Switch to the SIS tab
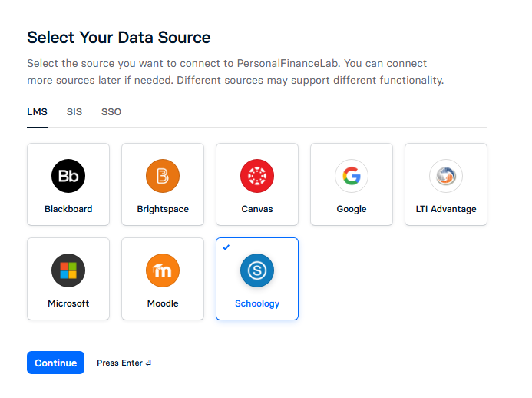The height and width of the screenshot is (398, 532). pos(74,111)
